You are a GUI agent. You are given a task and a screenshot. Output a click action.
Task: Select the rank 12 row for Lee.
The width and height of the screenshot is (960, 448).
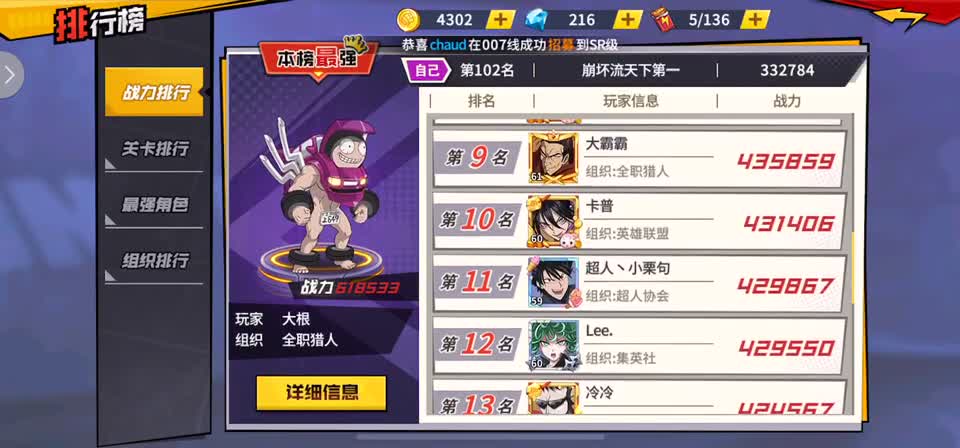pyautogui.click(x=639, y=346)
